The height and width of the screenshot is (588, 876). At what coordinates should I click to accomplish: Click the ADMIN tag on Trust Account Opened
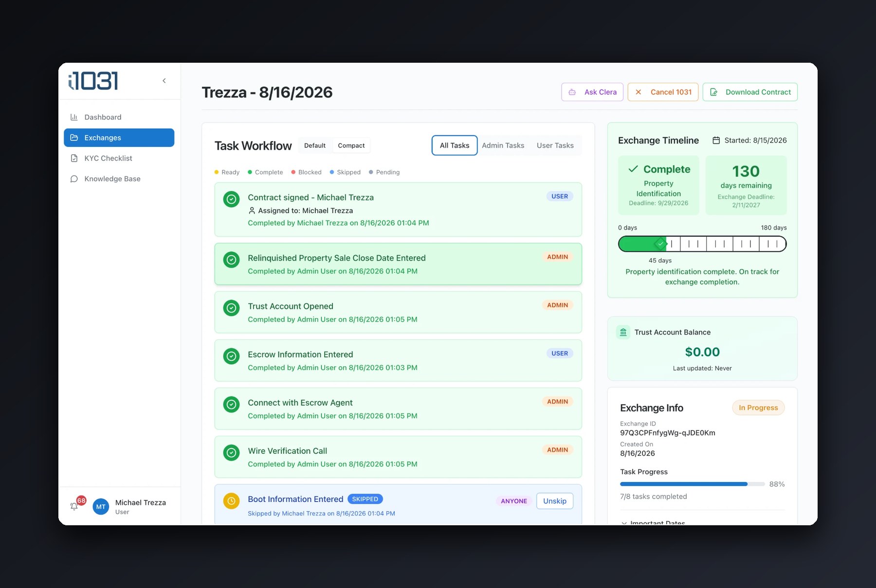click(x=558, y=305)
